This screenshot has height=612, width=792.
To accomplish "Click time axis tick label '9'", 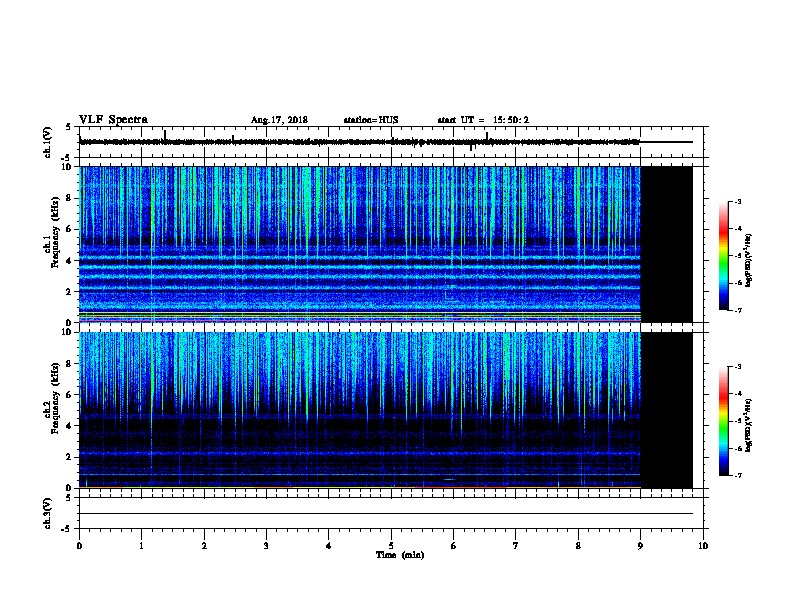I will point(640,545).
